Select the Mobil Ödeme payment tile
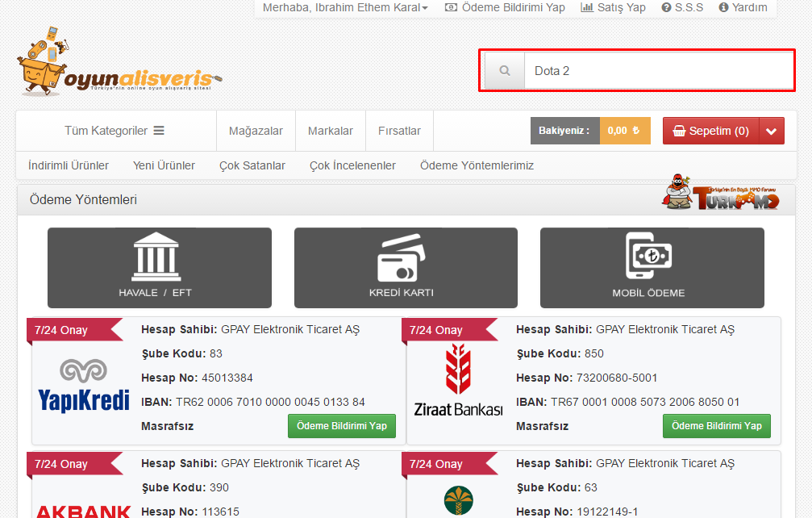Image resolution: width=812 pixels, height=518 pixels. click(x=652, y=268)
